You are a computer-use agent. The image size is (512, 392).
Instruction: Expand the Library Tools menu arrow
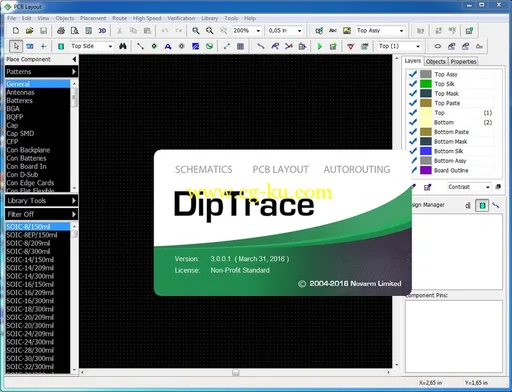74,201
